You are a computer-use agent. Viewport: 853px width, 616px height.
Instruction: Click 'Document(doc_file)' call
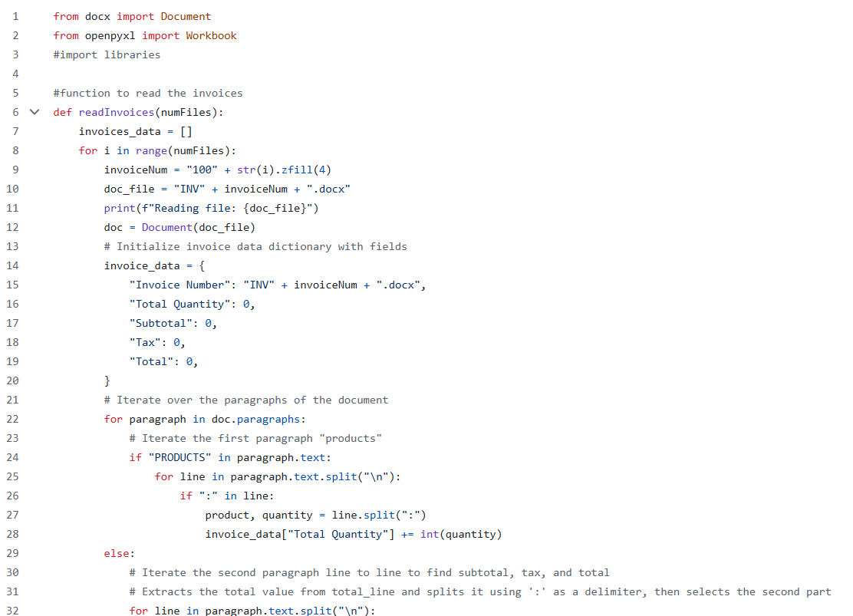point(199,228)
